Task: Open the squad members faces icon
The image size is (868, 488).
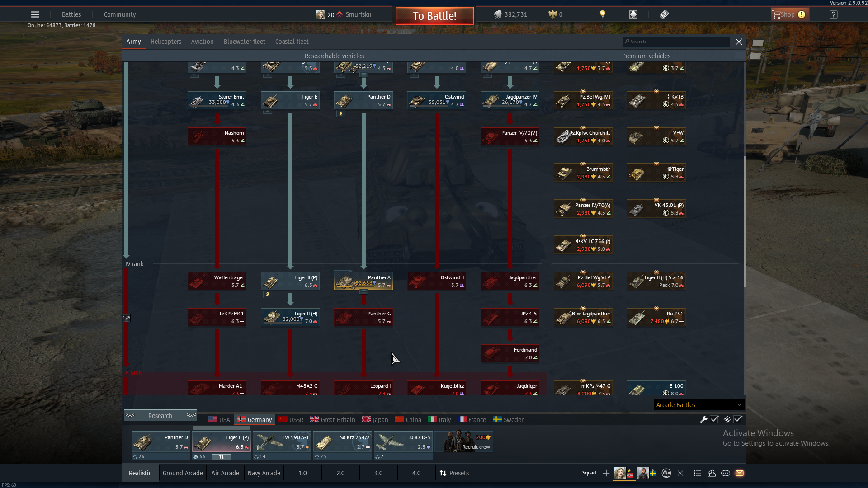Action: pyautogui.click(x=666, y=473)
